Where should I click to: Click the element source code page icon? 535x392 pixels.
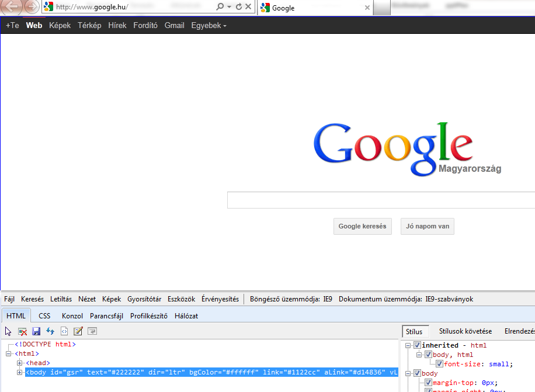coord(64,331)
